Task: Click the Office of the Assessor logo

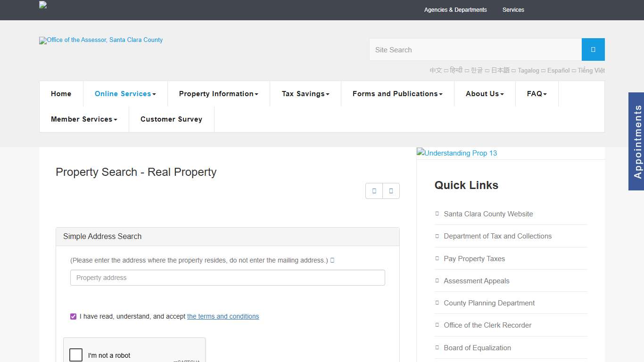Action: (x=100, y=40)
